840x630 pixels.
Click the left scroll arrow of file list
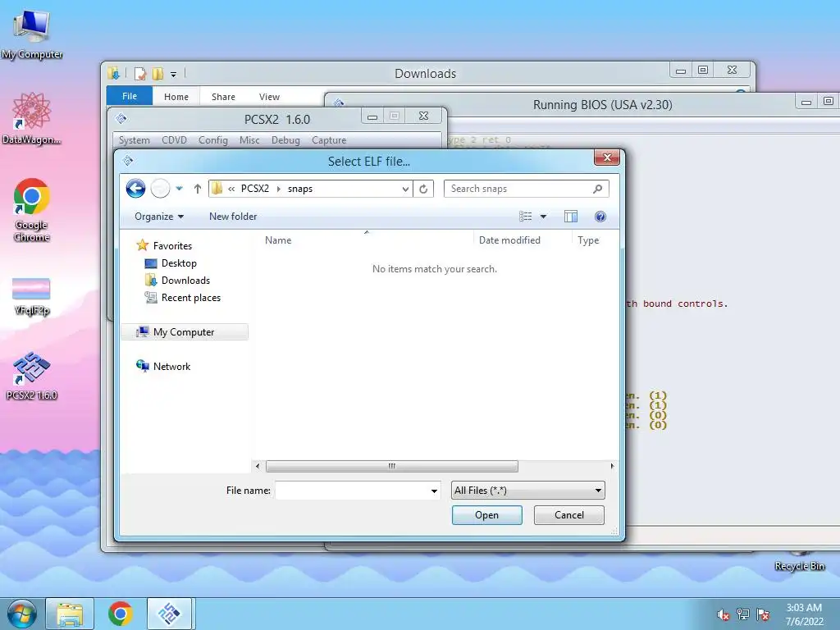(258, 466)
